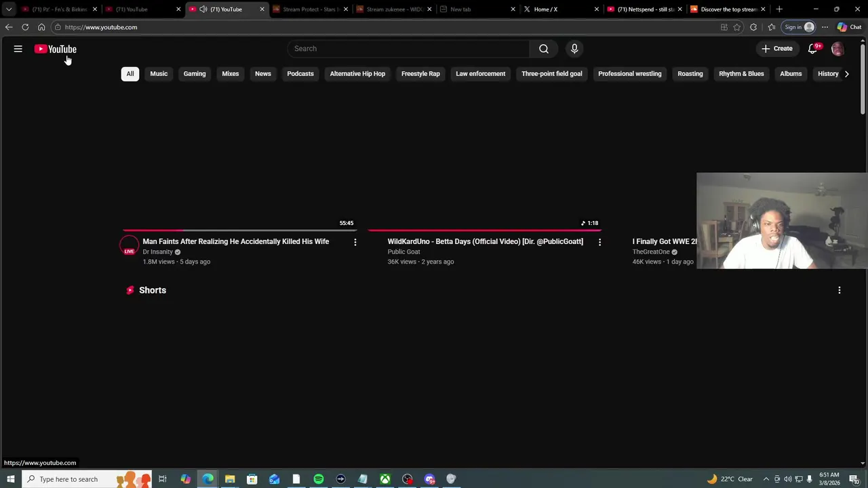This screenshot has width=868, height=488.
Task: Select Three-point field goal chip
Action: coord(552,74)
